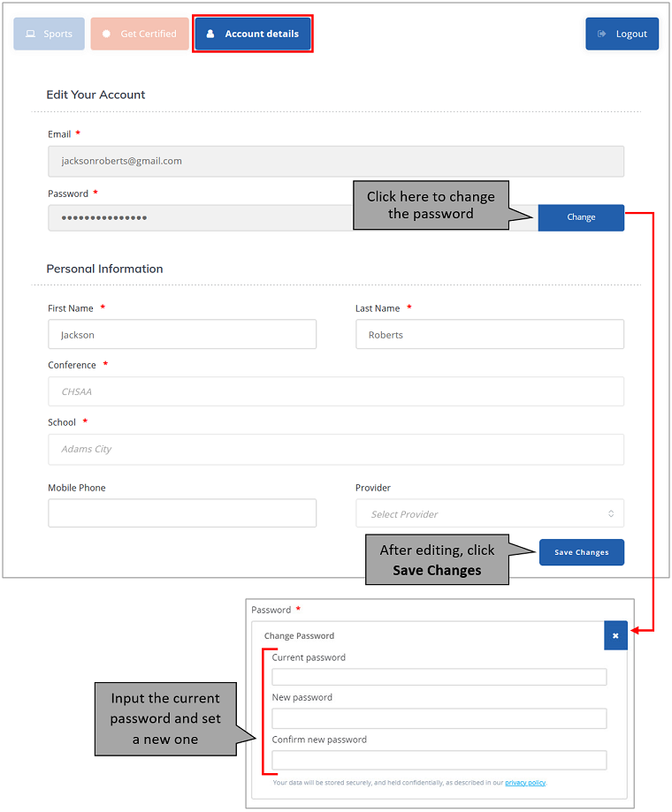Focus the Email field
The width and height of the screenshot is (672, 812).
click(336, 162)
